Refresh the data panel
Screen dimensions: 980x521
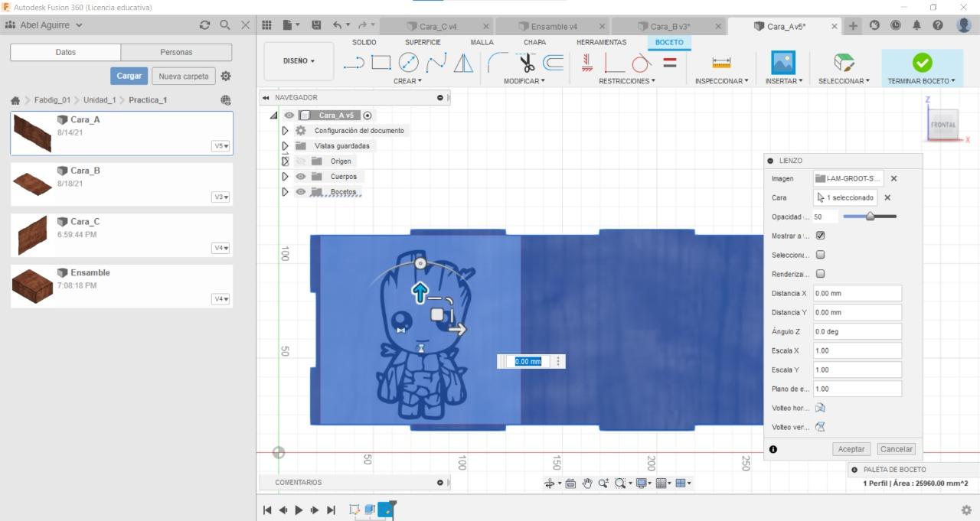[x=204, y=25]
